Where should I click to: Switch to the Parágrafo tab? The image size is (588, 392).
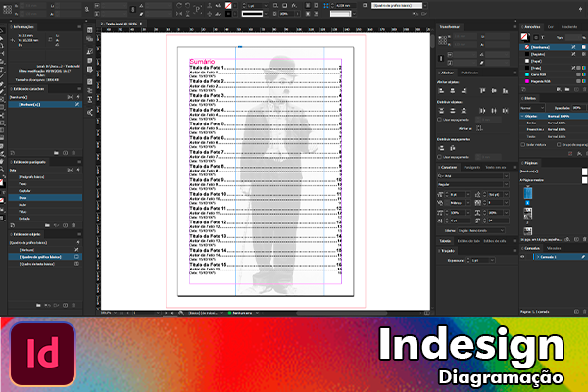click(x=472, y=167)
